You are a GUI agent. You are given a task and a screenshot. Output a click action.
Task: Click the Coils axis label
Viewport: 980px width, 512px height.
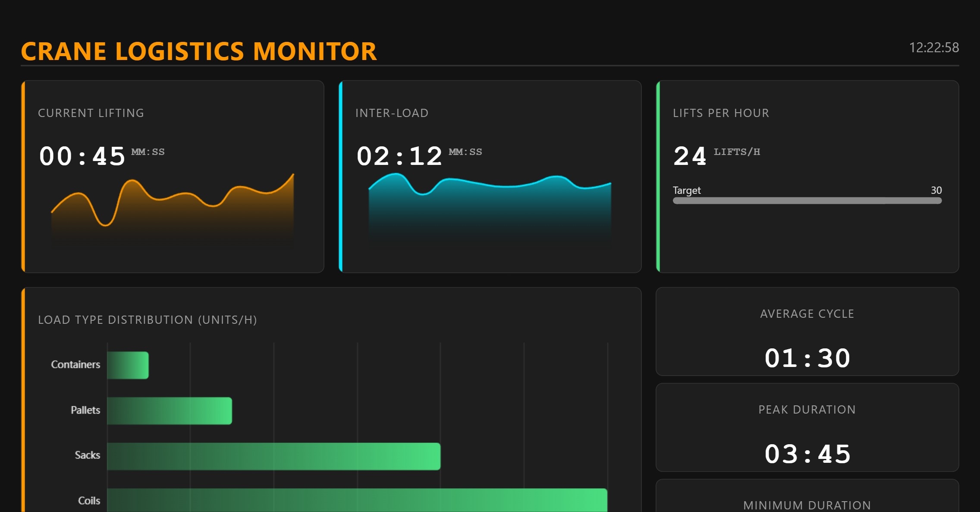click(x=89, y=501)
